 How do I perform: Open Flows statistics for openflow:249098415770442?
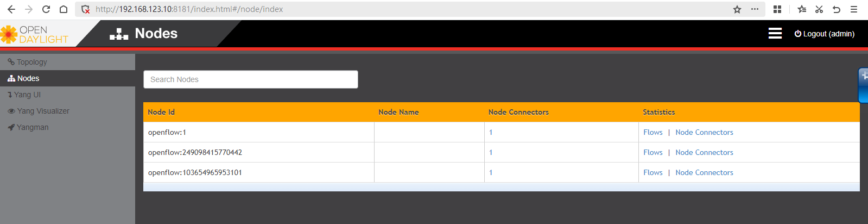[x=653, y=152]
